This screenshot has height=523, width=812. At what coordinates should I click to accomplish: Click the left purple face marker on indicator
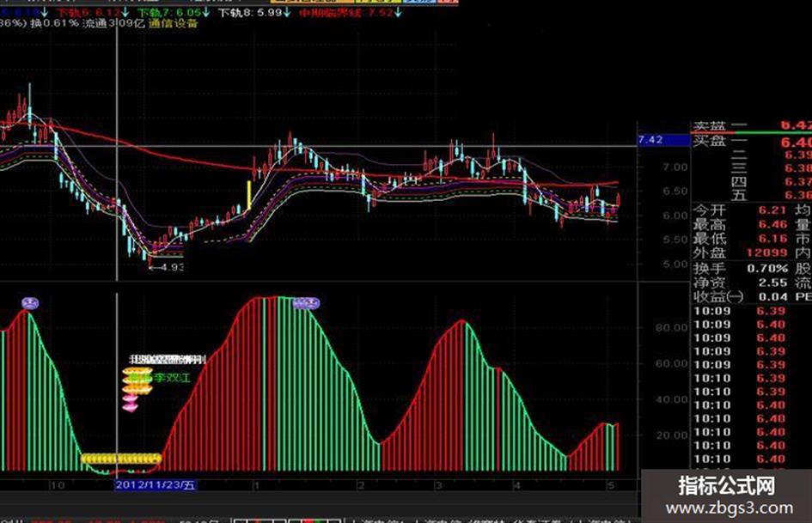(x=30, y=303)
